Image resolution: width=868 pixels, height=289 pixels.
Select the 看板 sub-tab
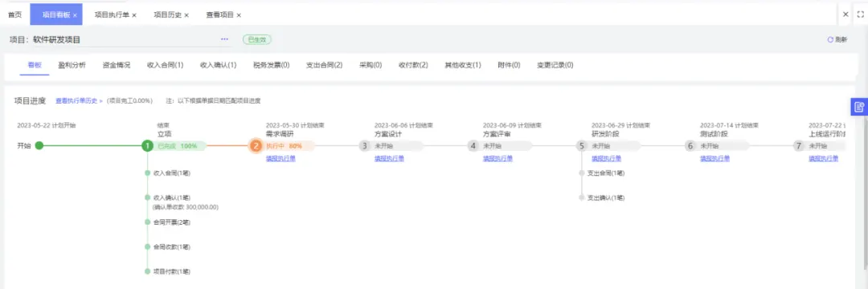[x=35, y=65]
